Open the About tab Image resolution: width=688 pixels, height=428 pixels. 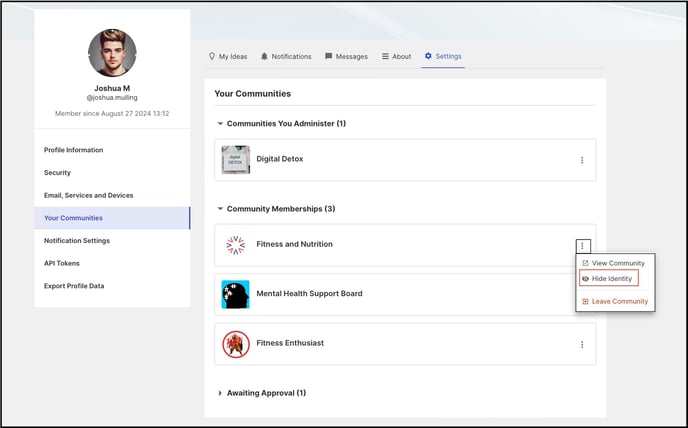[396, 56]
